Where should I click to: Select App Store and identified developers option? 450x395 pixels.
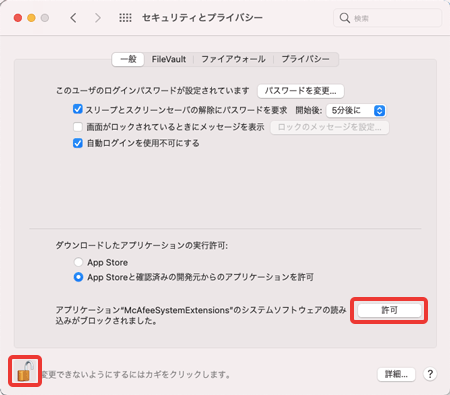pos(78,277)
